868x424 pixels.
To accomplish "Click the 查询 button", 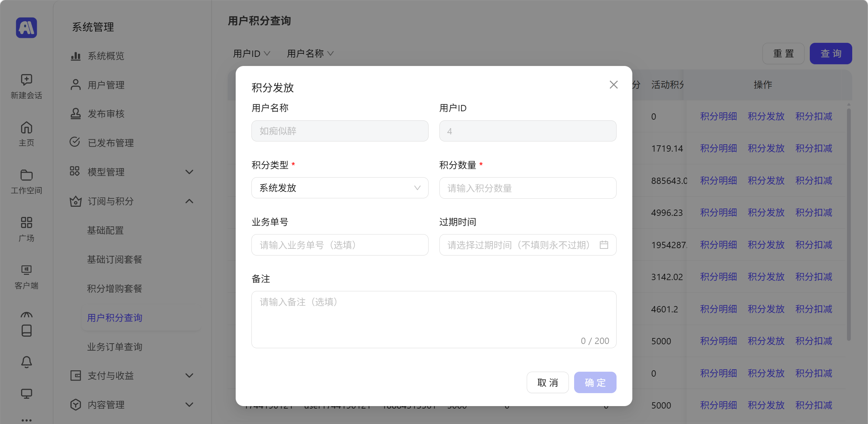I will tap(831, 53).
